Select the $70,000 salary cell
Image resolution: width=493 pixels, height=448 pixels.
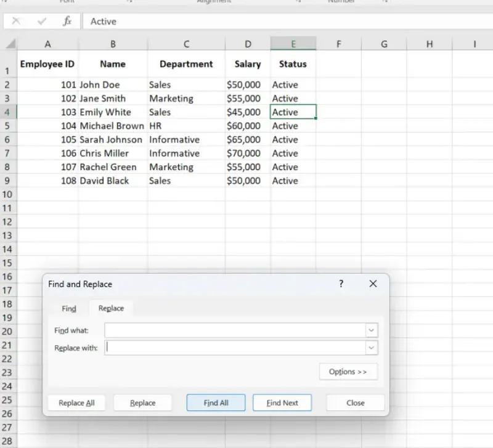click(248, 153)
